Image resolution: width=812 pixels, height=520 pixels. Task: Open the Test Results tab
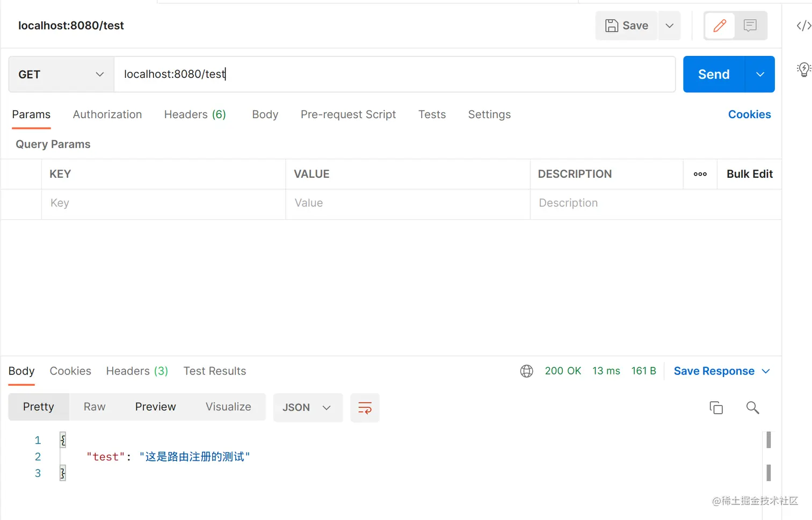point(215,371)
